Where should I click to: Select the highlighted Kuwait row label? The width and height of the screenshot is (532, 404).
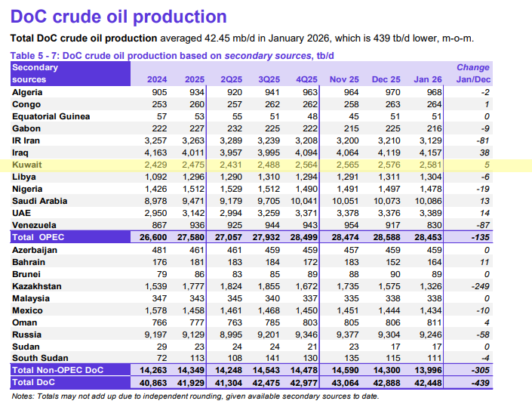[x=29, y=165]
